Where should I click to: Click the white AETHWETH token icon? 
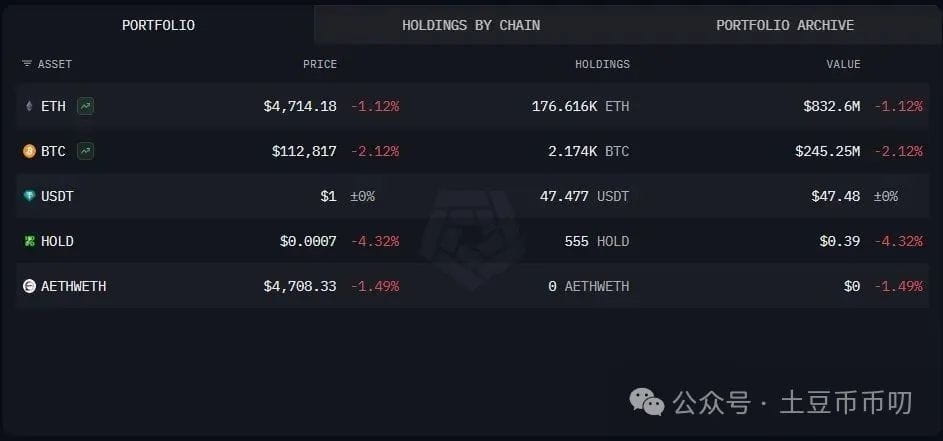(x=29, y=286)
